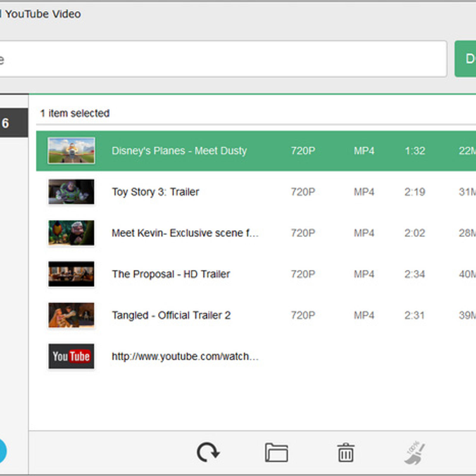
Task: Click the Tangled trailer thumbnail
Action: click(x=71, y=315)
